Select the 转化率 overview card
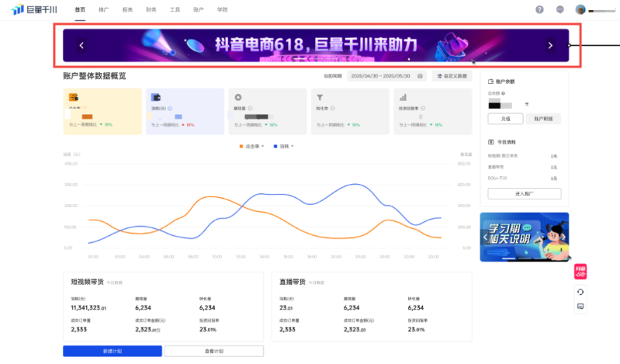 (x=350, y=112)
